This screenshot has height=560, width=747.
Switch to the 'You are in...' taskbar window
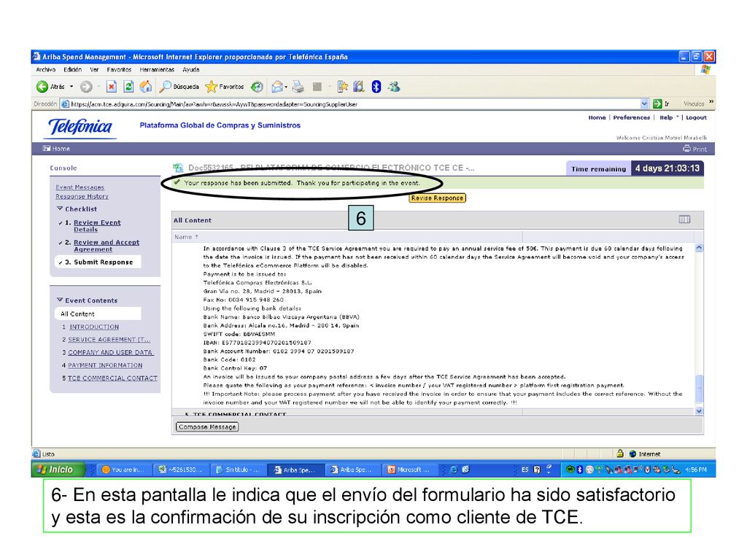coord(123,470)
